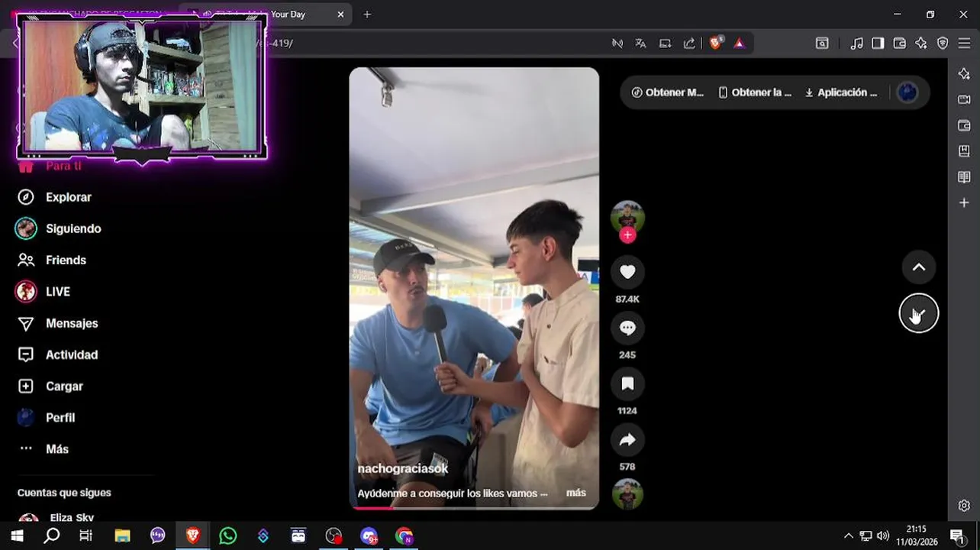Expand the Más options in the sidebar
Screen dimensions: 980x550
point(43,449)
